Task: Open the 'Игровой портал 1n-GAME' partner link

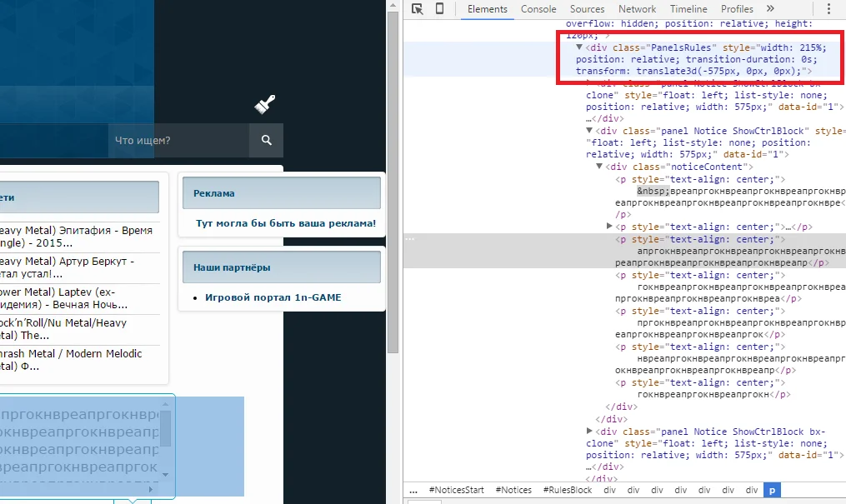Action: [273, 297]
